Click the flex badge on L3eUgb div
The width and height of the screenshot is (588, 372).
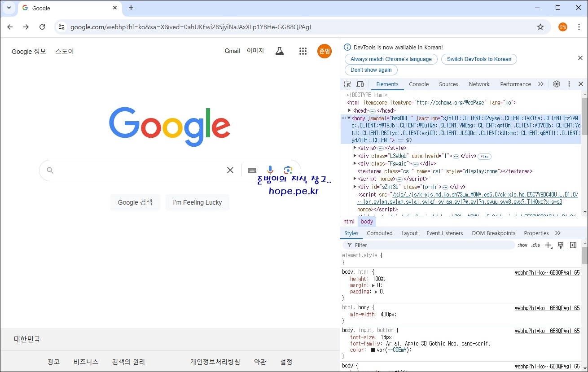click(x=484, y=157)
